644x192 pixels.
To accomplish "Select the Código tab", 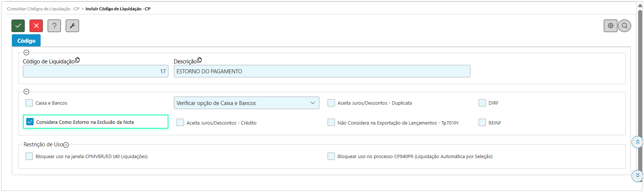I will pos(26,41).
